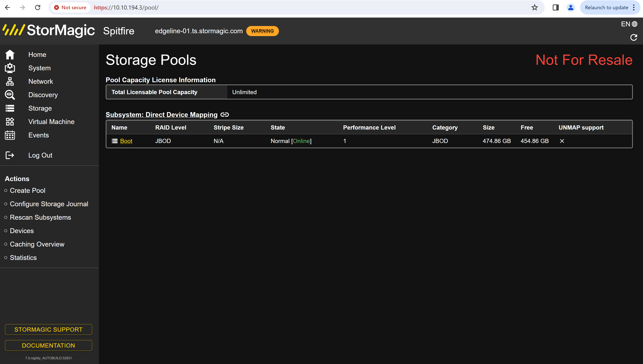The width and height of the screenshot is (643, 364).
Task: Open the Chrome three-dot menu
Action: (634, 8)
